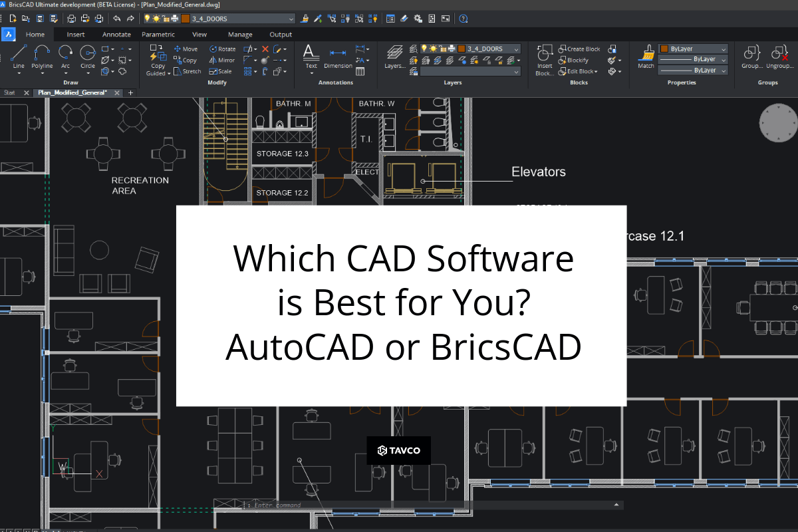Open the 3_4_DOORS layer dropdown
The width and height of the screenshot is (798, 532).
(x=516, y=49)
